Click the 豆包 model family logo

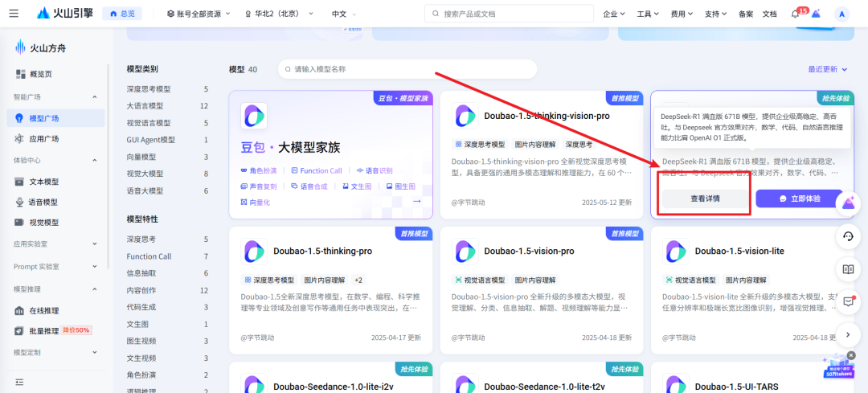click(x=254, y=117)
